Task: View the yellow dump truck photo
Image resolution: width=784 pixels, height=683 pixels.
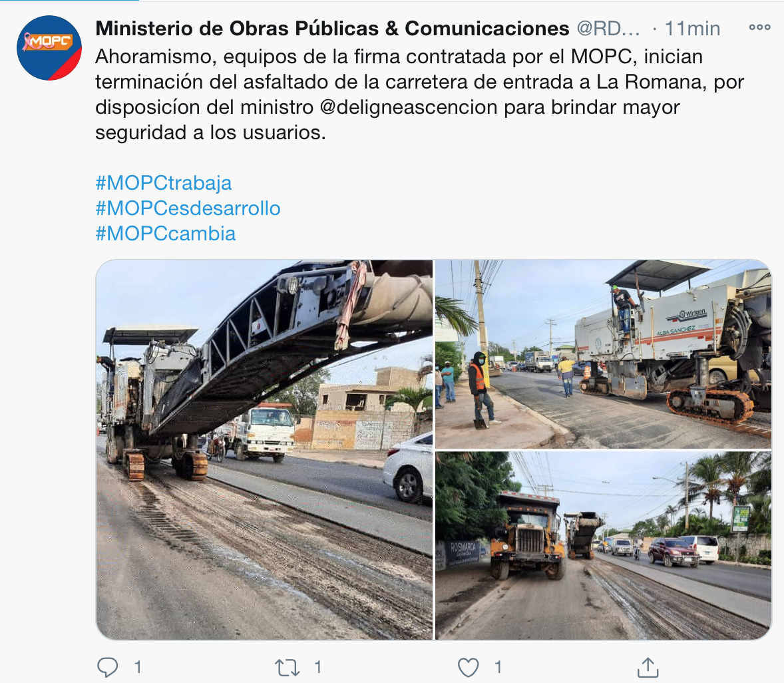Action: coord(604,545)
